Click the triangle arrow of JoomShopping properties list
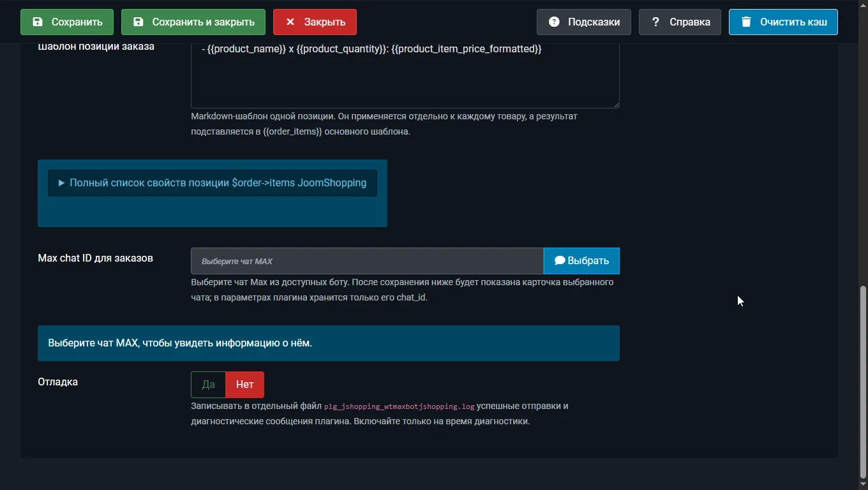The height and width of the screenshot is (490, 868). tap(62, 183)
